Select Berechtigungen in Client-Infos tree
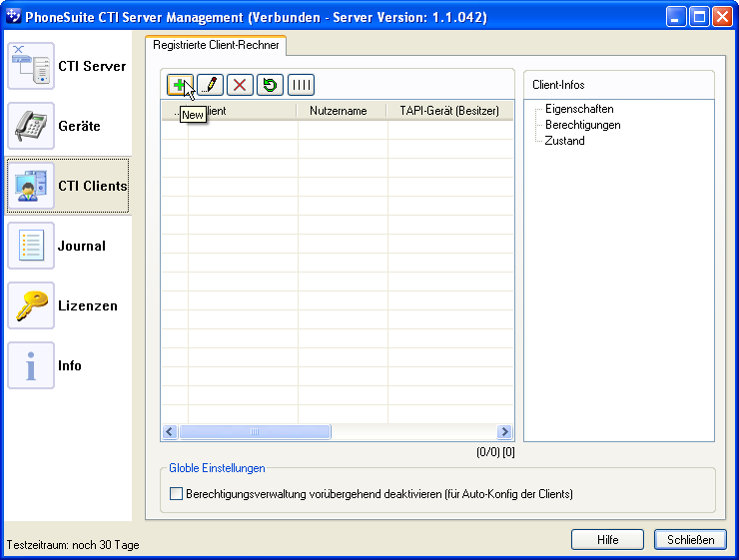Screen dimensions: 739x560 pyautogui.click(x=582, y=125)
